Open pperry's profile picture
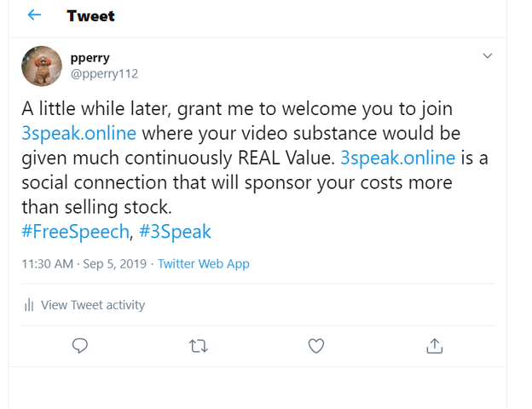This screenshot has height=409, width=532. coord(42,66)
